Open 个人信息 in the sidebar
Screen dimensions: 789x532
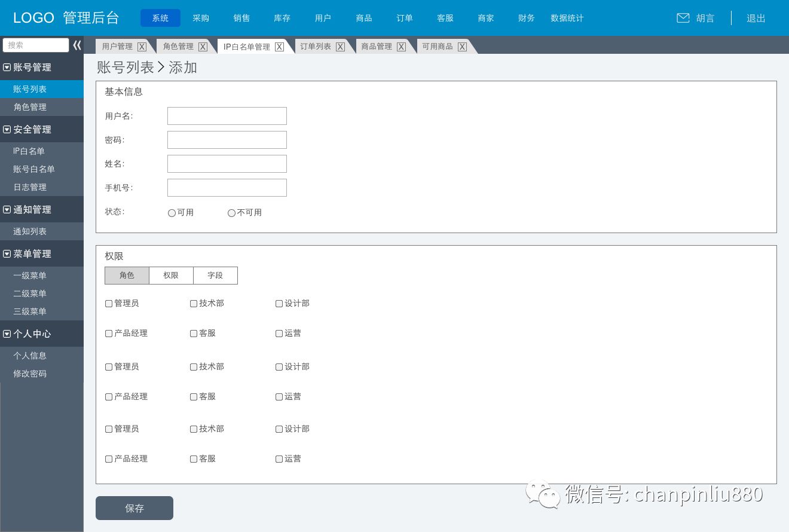pyautogui.click(x=42, y=356)
